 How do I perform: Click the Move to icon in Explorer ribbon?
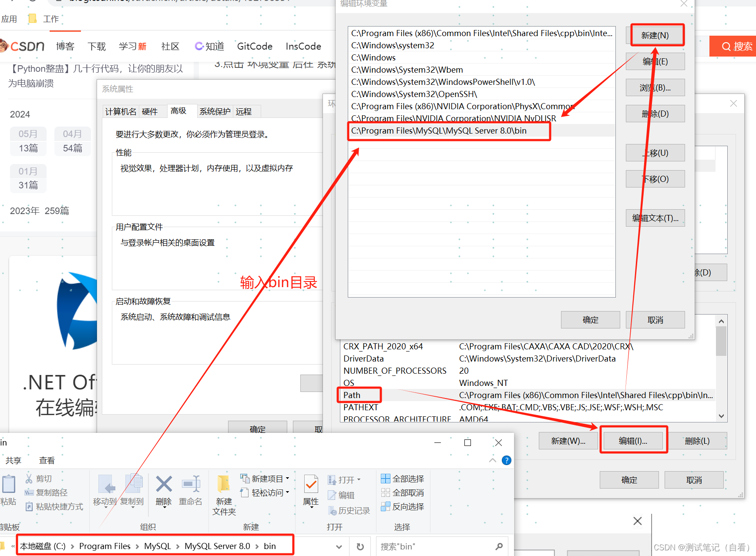[106, 484]
